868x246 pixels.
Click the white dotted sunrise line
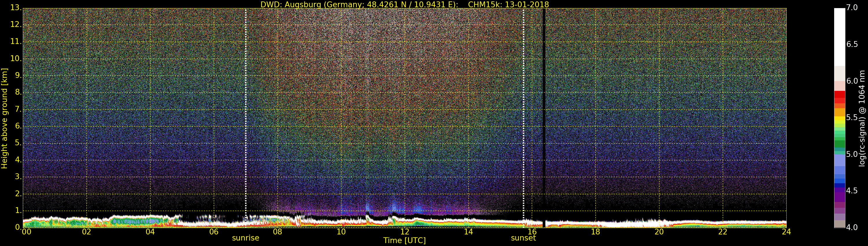(x=246, y=101)
